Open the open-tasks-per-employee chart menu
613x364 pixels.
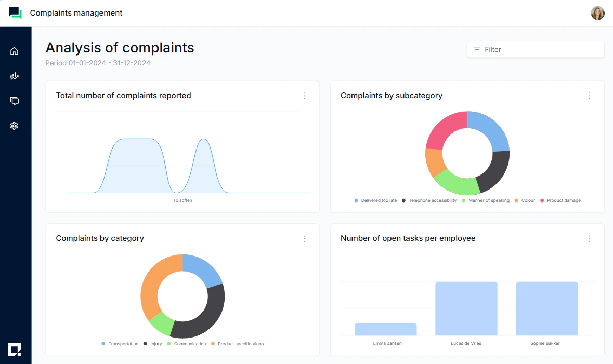click(x=589, y=238)
